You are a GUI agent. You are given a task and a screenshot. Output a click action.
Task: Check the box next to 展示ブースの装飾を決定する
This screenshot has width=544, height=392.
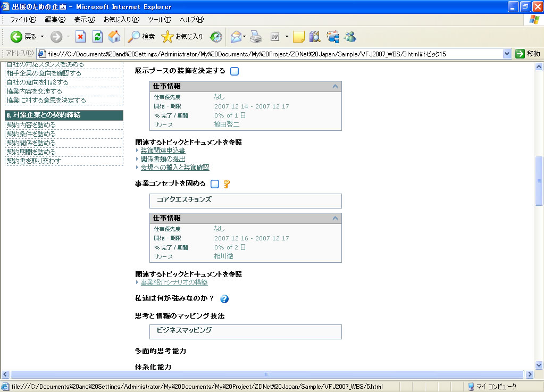coord(235,71)
